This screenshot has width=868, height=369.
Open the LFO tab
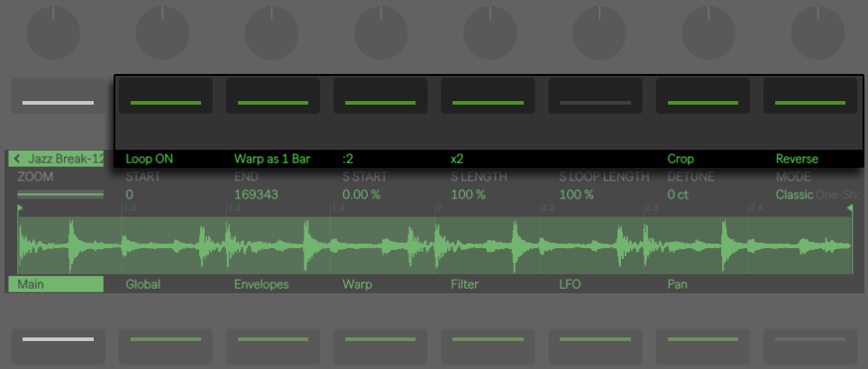click(571, 284)
